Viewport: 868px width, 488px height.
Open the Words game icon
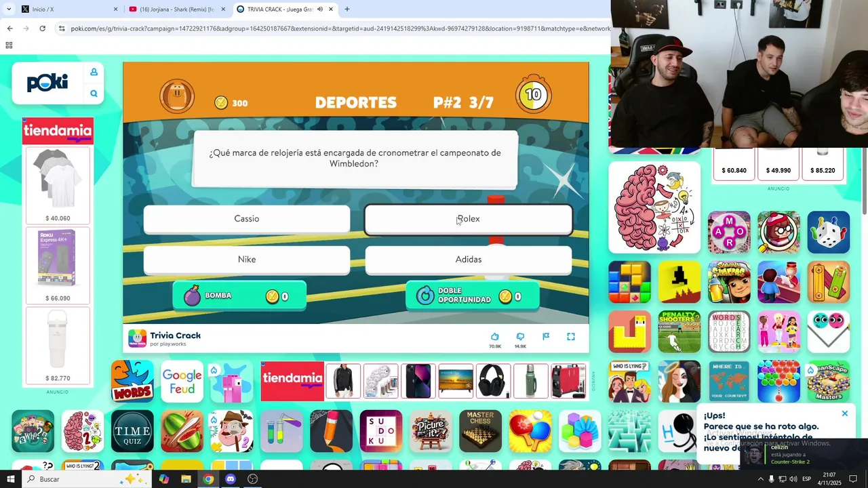[132, 381]
